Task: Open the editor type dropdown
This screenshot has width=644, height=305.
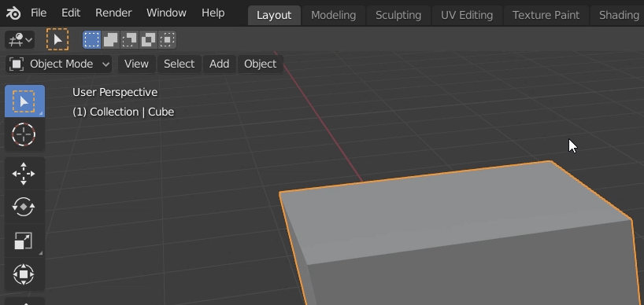Action: (20, 40)
